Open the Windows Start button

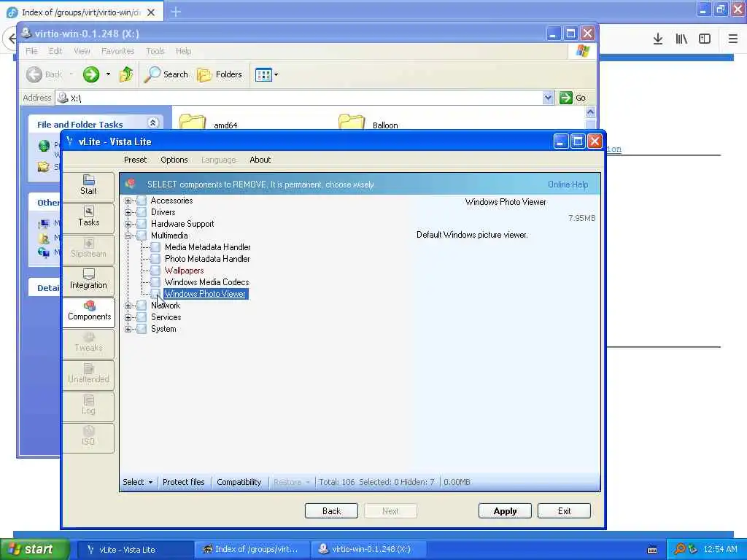coord(35,549)
